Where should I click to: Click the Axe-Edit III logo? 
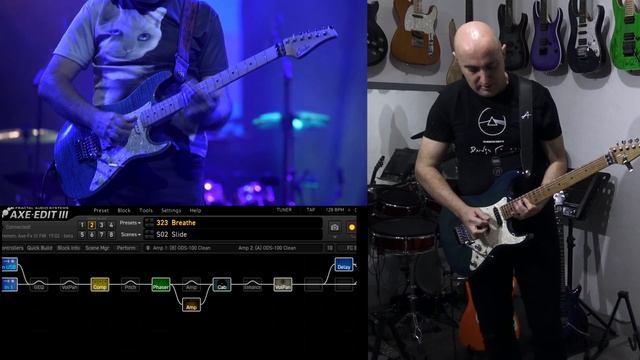36,213
